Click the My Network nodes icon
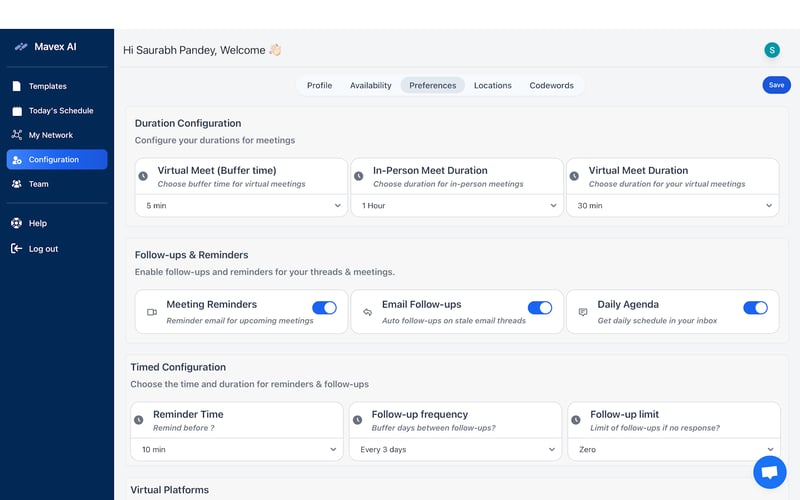800x500 pixels. click(x=16, y=135)
